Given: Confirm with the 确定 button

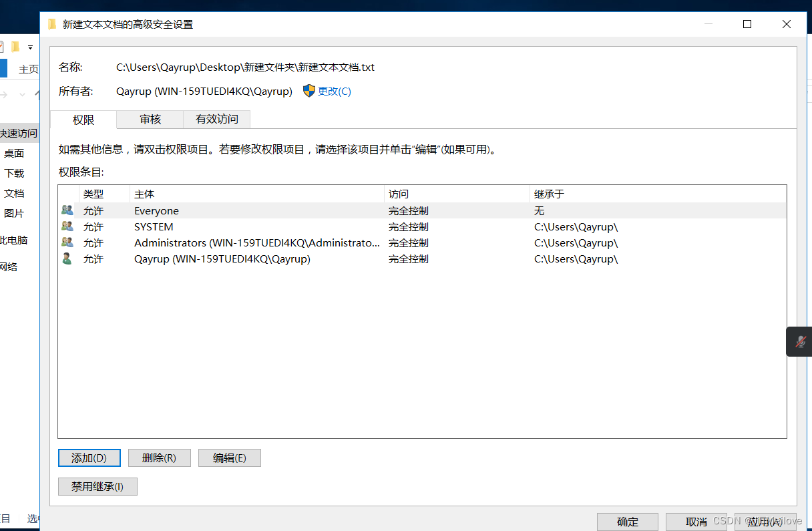Looking at the screenshot, I should pos(628,522).
